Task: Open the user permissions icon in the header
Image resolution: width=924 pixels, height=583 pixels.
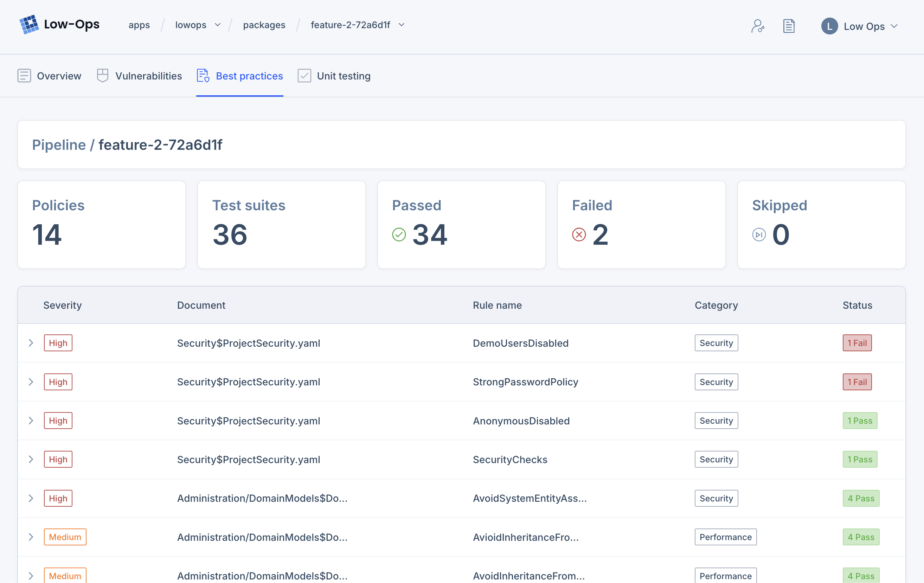Action: [758, 26]
